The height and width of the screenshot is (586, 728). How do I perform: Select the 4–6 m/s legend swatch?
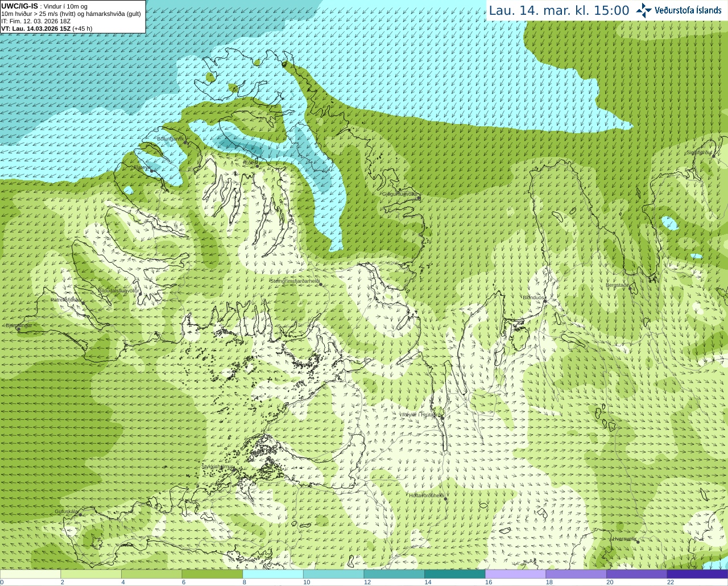151,574
